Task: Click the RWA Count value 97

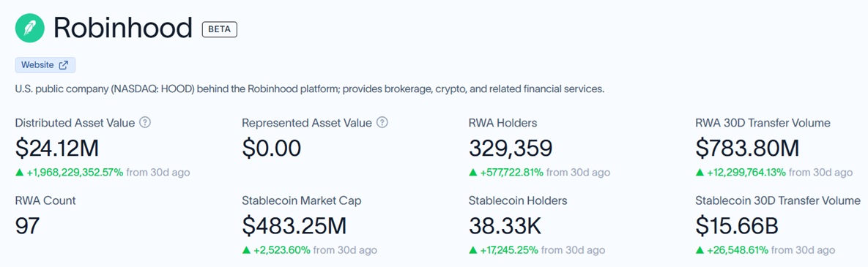Action: click(27, 226)
